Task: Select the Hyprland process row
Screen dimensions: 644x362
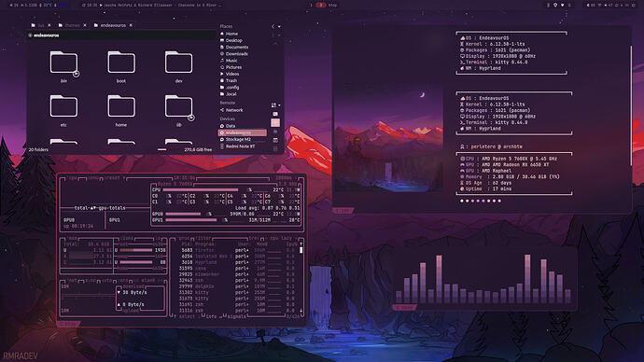Action: (x=238, y=262)
